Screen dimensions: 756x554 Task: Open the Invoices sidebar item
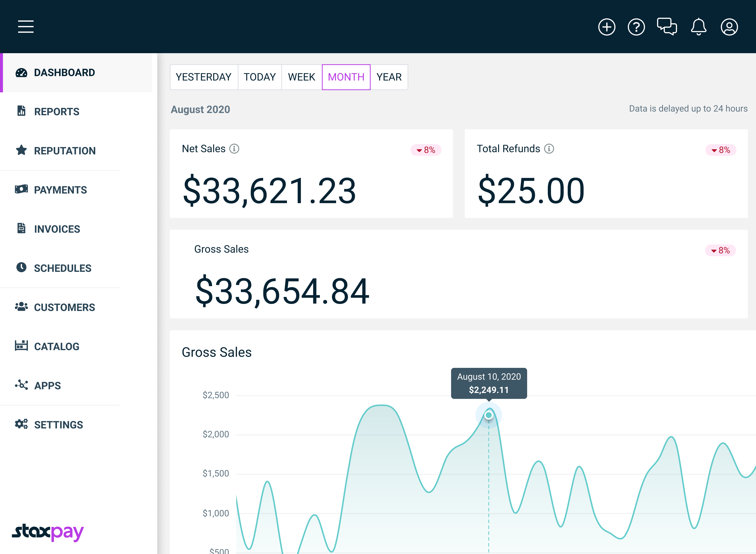click(x=57, y=229)
